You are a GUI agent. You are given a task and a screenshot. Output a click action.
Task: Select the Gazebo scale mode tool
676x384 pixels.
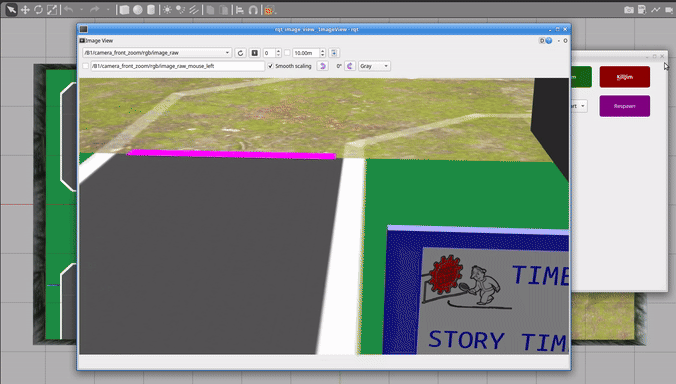point(52,9)
